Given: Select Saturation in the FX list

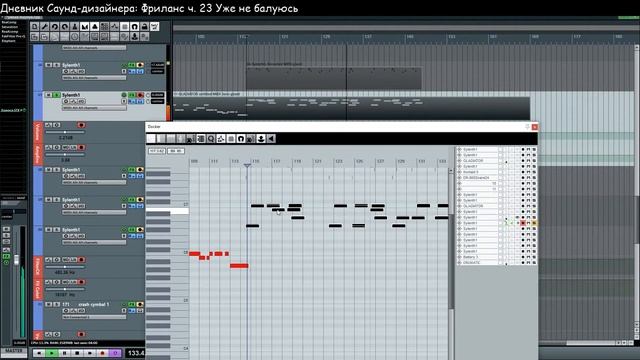Looking at the screenshot, I should click(x=10, y=27).
